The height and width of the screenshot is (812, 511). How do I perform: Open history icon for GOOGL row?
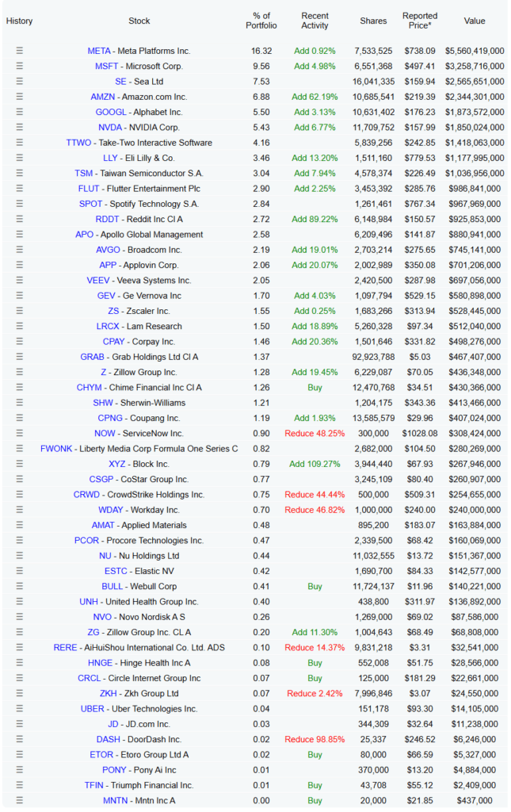tap(20, 112)
